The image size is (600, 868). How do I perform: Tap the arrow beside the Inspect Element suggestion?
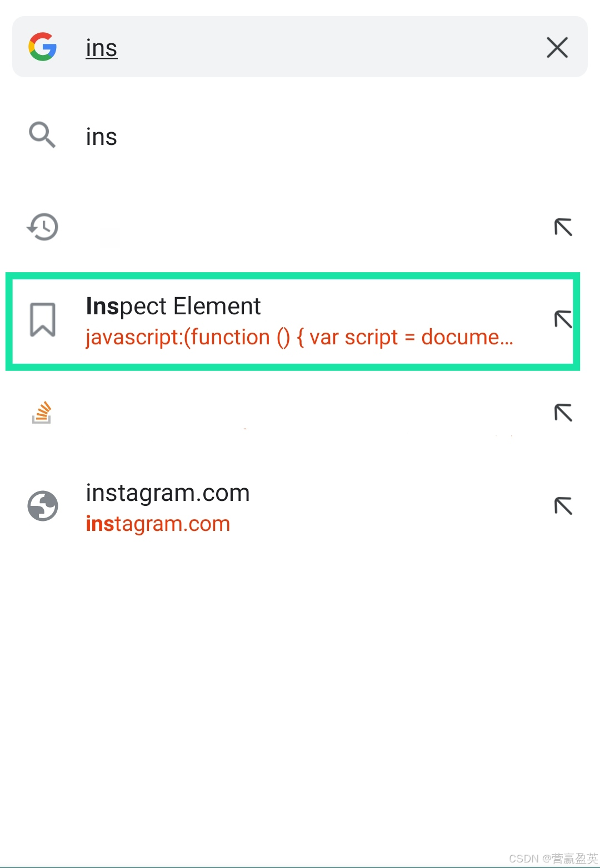(563, 319)
